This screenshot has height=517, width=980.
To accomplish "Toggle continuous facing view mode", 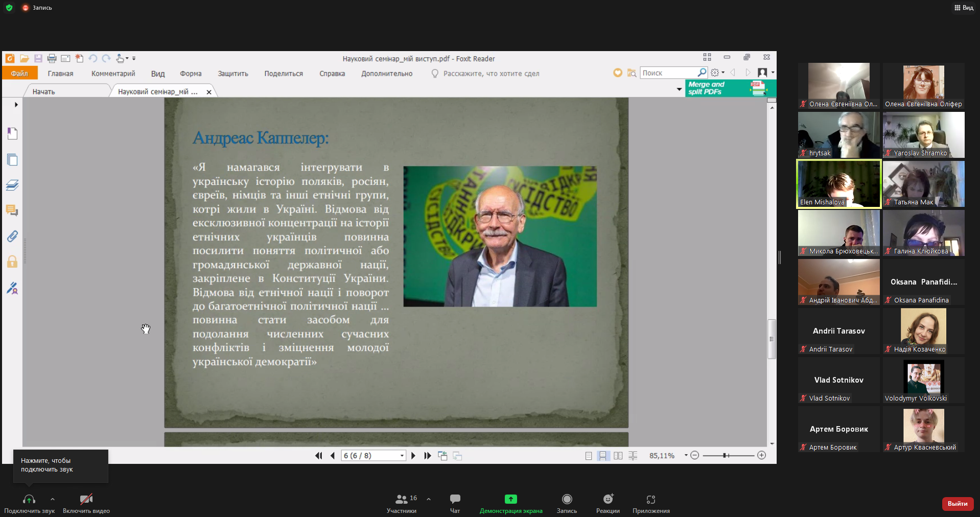I will [633, 456].
